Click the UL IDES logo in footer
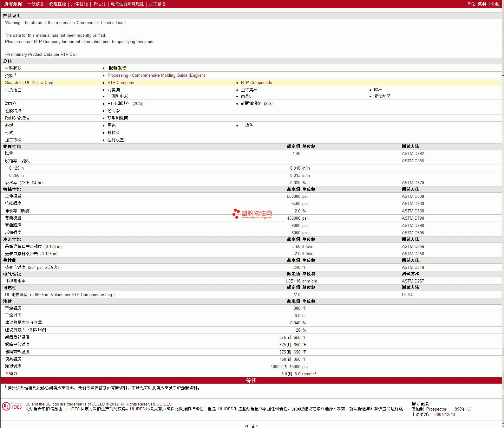Viewport: 504px width, 428px height. (12, 406)
